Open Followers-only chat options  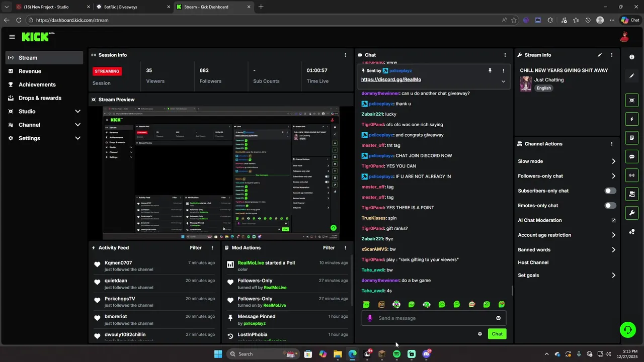point(567,176)
